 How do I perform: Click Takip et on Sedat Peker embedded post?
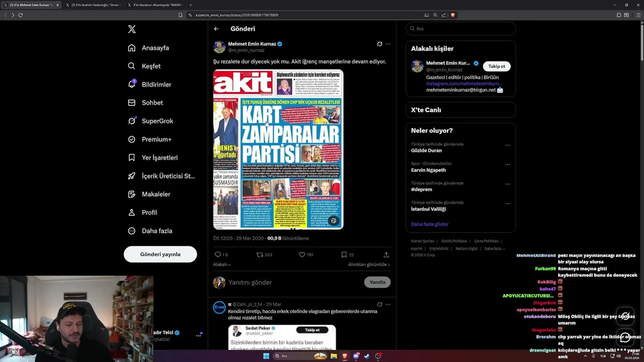pos(312,330)
